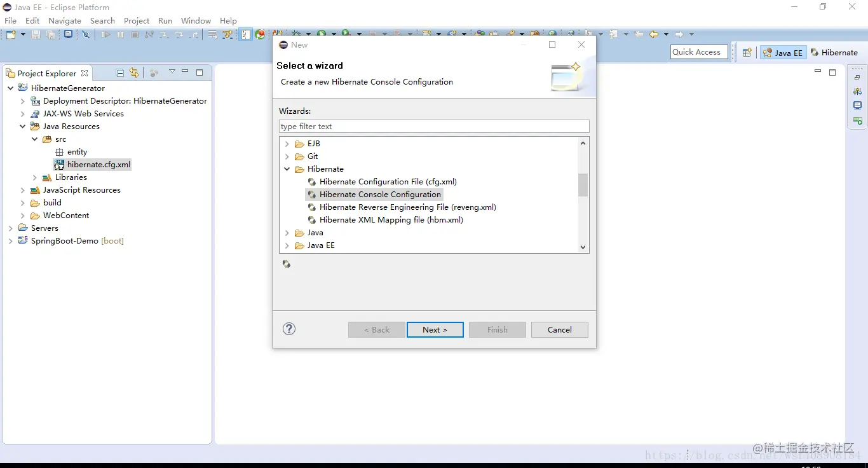Click the Open Perspective icon
The height and width of the screenshot is (468, 868).
[x=747, y=53]
